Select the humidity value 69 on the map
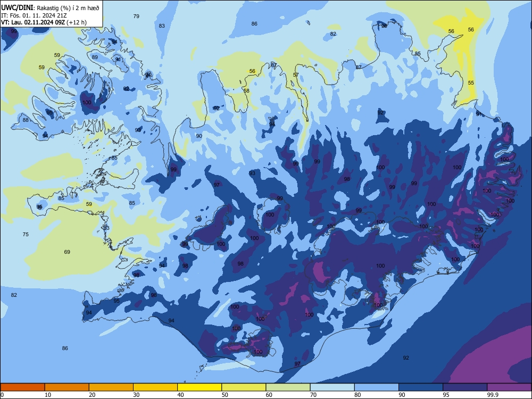 point(67,252)
